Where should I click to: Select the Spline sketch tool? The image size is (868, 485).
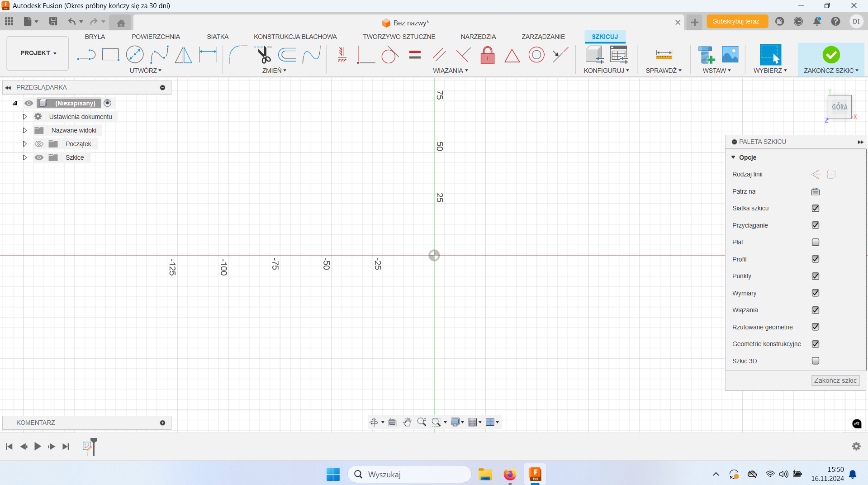click(159, 55)
